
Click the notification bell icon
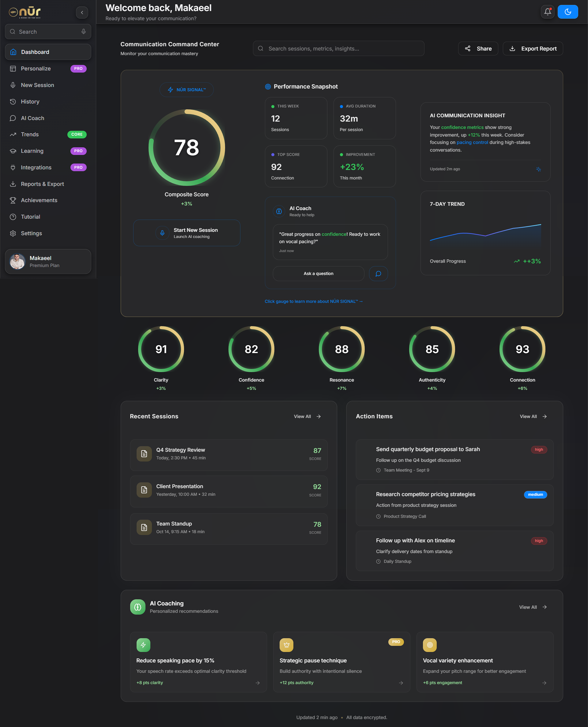coord(547,12)
